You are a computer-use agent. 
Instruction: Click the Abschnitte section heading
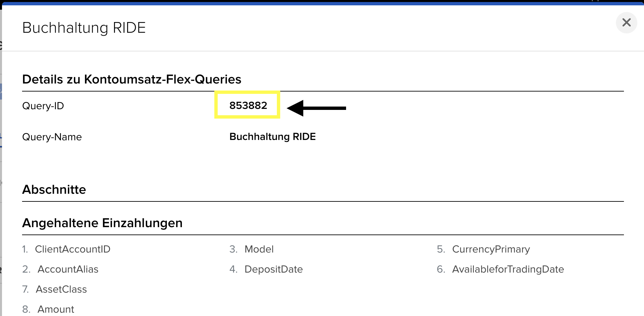pos(54,190)
